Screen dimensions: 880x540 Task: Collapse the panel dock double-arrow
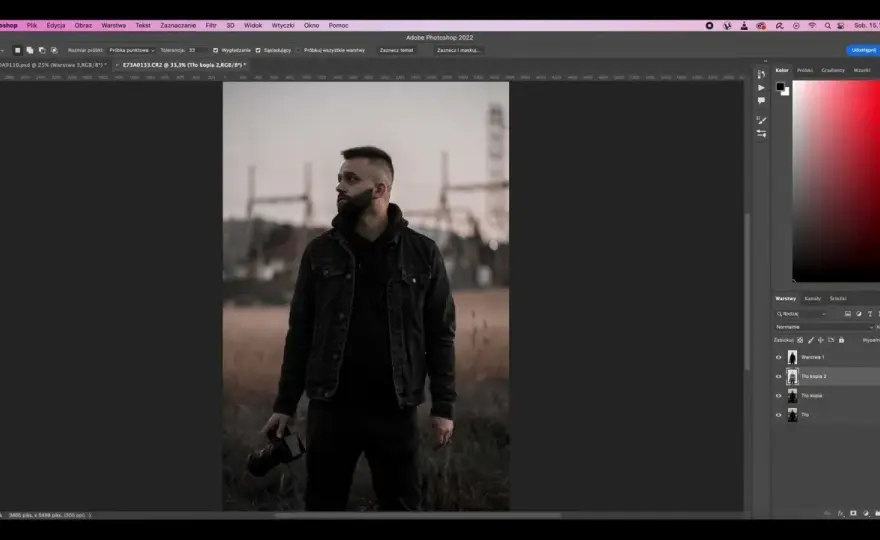pyautogui.click(x=765, y=61)
